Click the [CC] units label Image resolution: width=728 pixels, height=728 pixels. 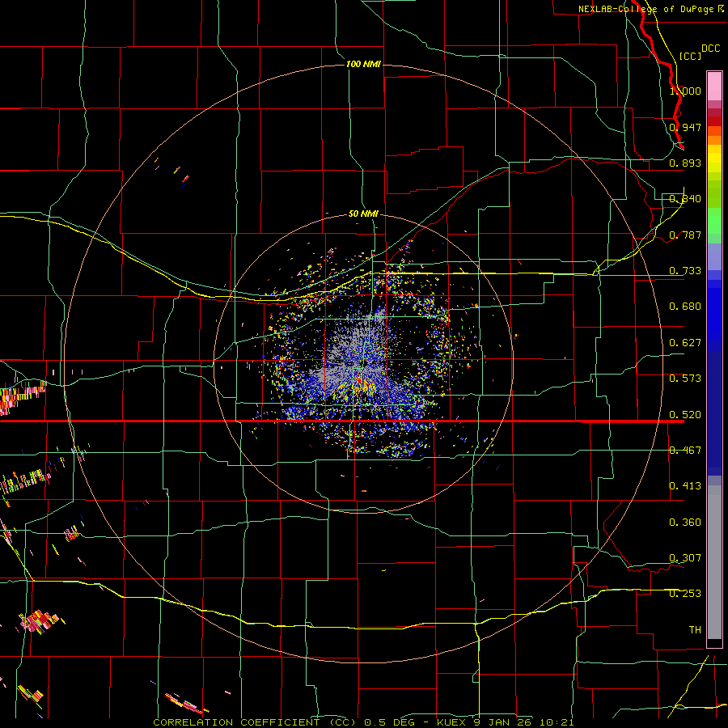(x=690, y=56)
